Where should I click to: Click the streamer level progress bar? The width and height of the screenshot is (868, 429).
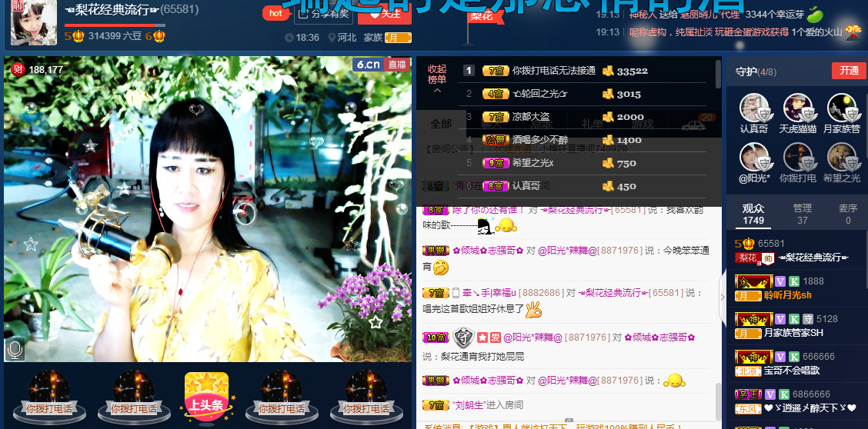coord(115,25)
